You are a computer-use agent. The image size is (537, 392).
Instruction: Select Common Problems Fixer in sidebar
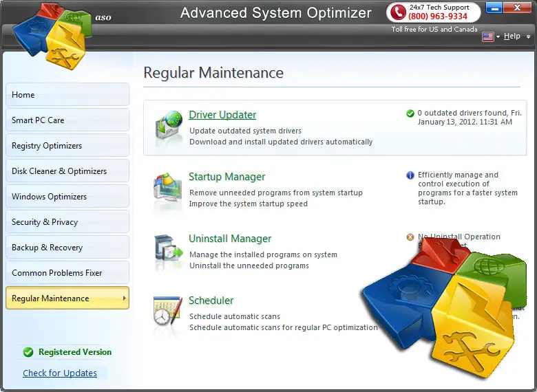click(x=67, y=272)
